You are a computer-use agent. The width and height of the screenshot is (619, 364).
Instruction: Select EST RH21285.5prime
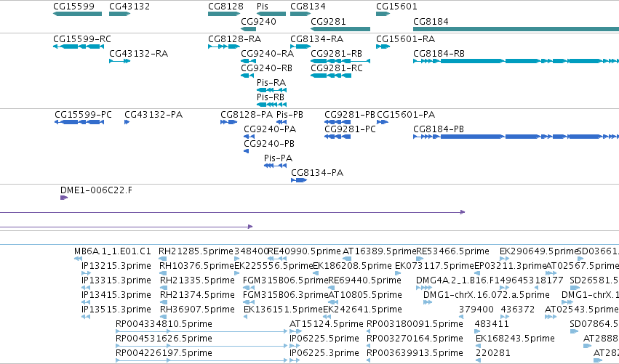[x=163, y=259]
